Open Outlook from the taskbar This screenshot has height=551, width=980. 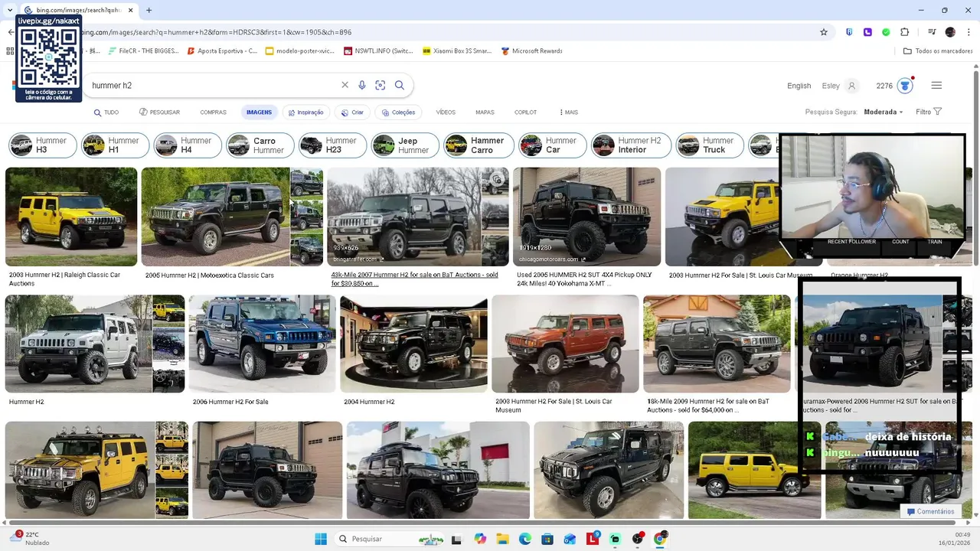coord(570,539)
